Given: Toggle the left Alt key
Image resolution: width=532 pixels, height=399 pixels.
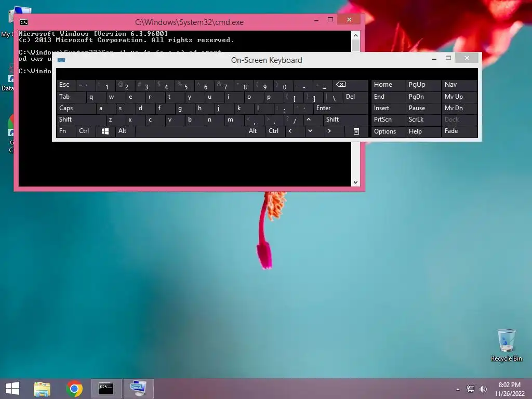Looking at the screenshot, I should [x=125, y=131].
